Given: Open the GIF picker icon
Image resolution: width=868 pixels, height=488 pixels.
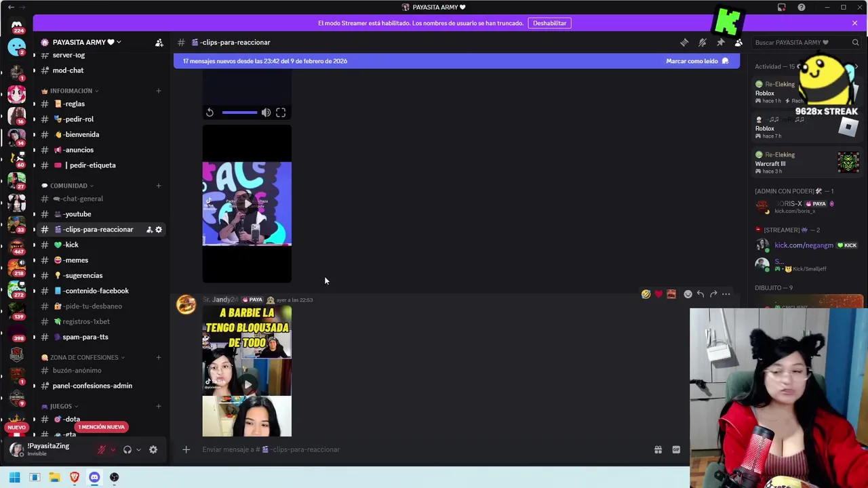Looking at the screenshot, I should tap(676, 449).
